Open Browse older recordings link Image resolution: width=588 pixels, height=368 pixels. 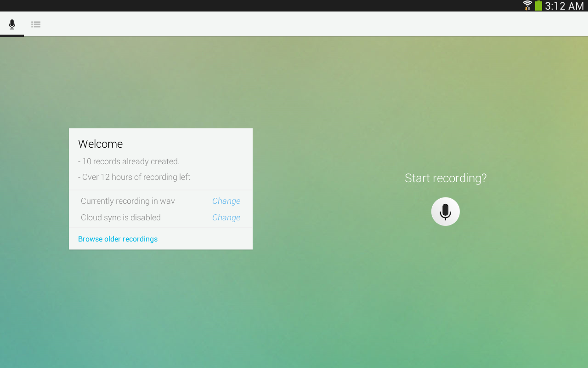tap(118, 239)
